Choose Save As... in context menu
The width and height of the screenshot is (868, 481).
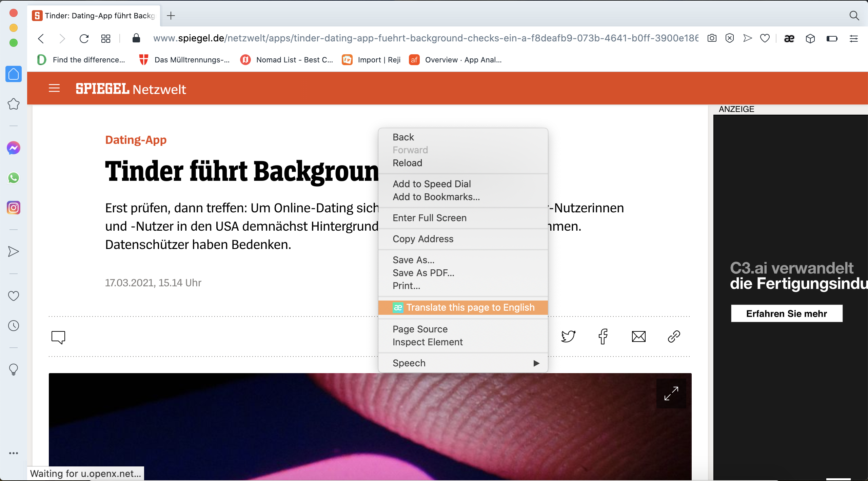[x=463, y=260]
